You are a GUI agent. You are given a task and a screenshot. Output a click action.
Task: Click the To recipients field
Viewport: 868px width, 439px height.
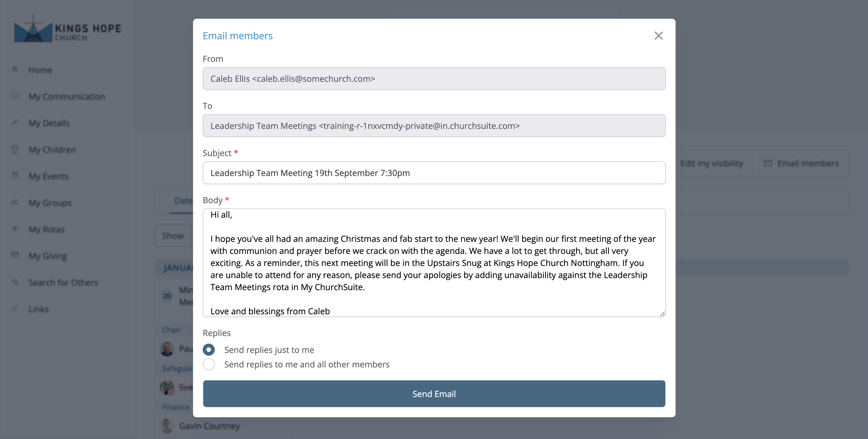point(434,126)
